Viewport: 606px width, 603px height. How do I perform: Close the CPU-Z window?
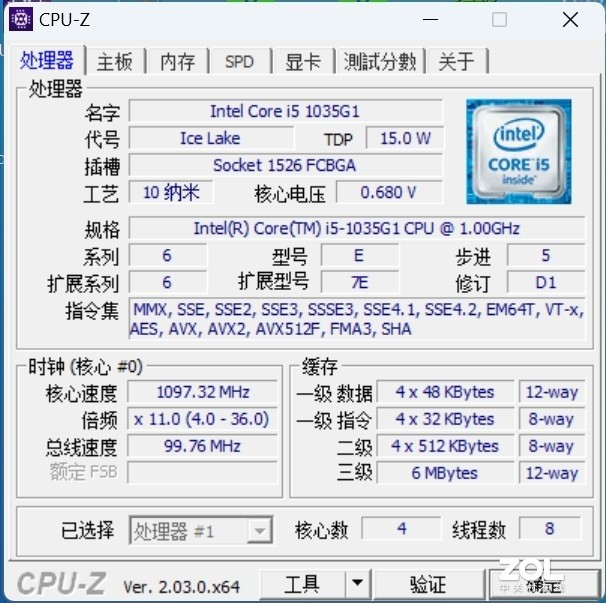pyautogui.click(x=570, y=19)
